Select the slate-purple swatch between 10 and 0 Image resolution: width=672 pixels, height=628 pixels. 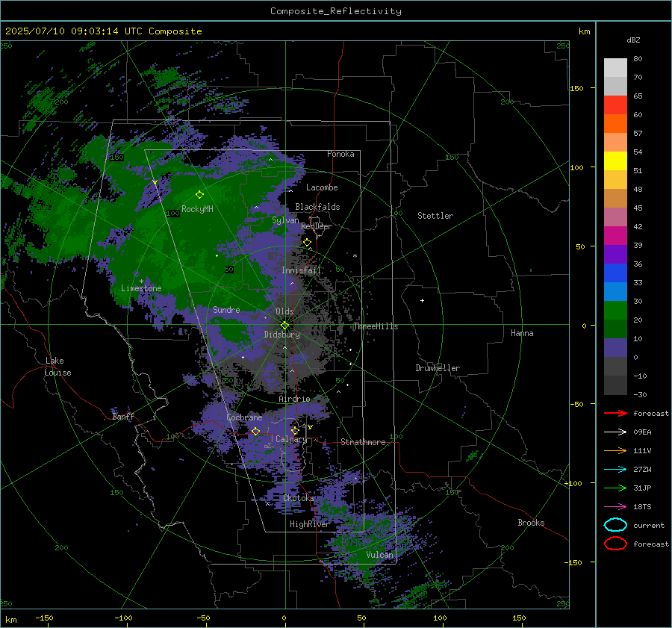(615, 348)
